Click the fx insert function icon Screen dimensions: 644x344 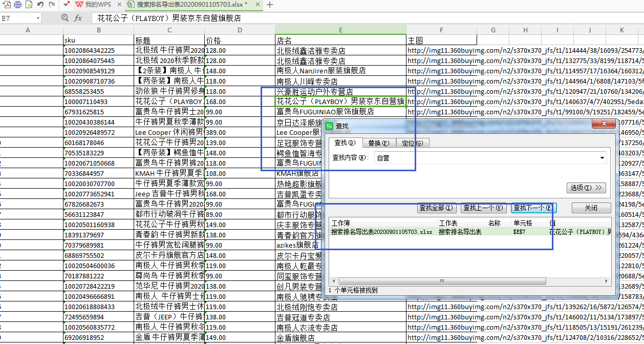(x=78, y=18)
